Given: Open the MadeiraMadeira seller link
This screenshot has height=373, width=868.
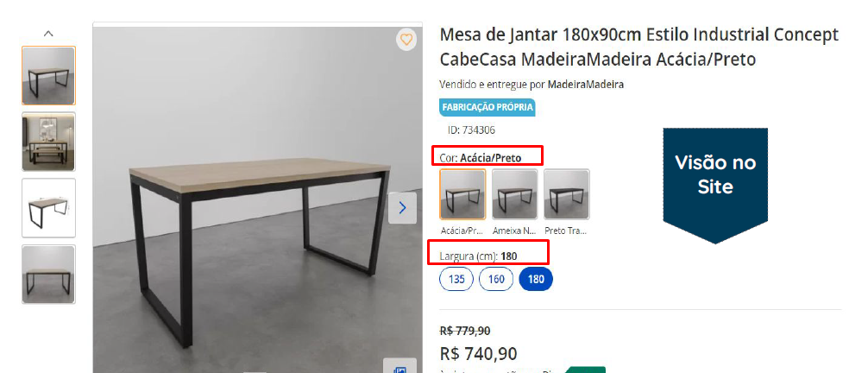Looking at the screenshot, I should click(586, 85).
